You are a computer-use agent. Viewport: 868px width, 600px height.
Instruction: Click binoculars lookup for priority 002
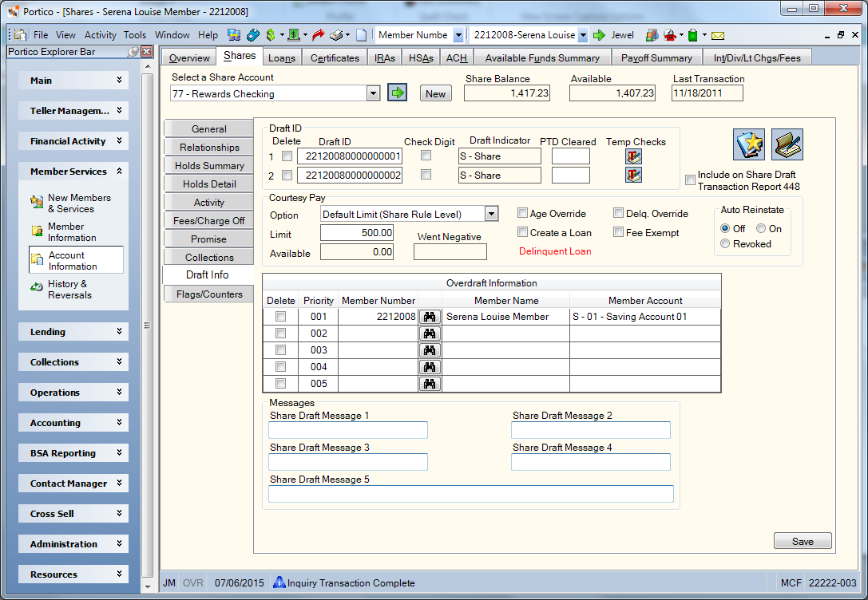click(430, 334)
